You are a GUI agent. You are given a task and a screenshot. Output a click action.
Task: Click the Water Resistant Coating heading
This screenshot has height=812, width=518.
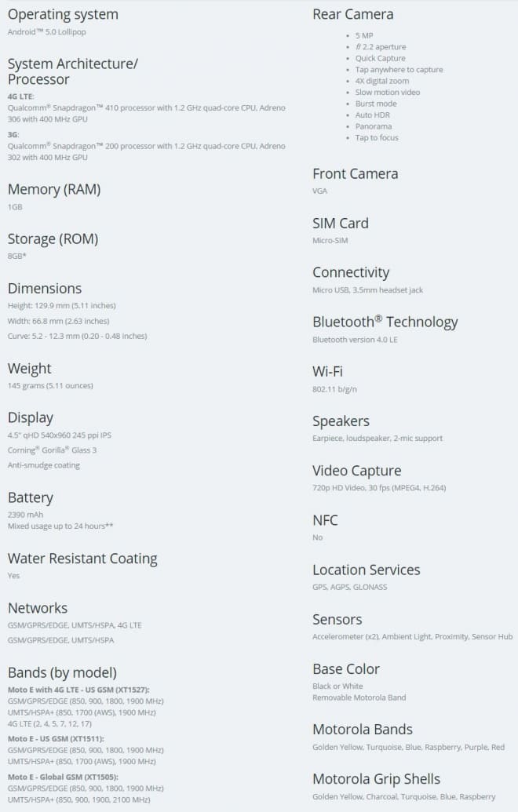pos(82,559)
